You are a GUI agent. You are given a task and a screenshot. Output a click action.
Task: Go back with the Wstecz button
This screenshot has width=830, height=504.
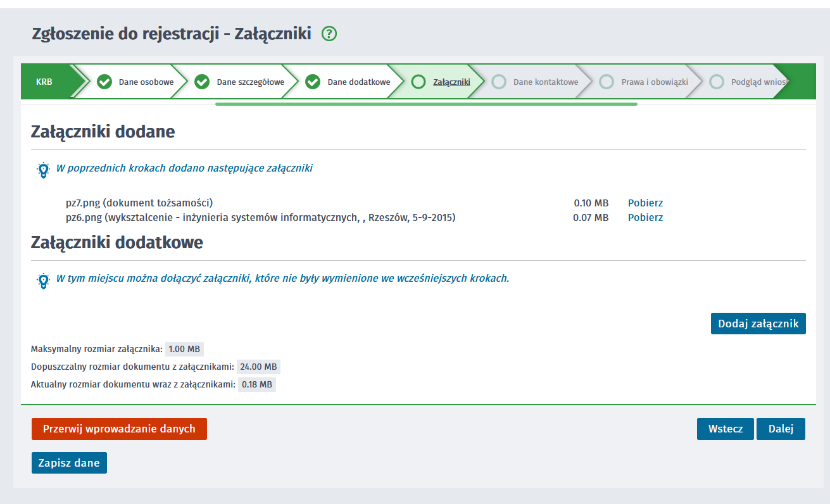tap(726, 429)
